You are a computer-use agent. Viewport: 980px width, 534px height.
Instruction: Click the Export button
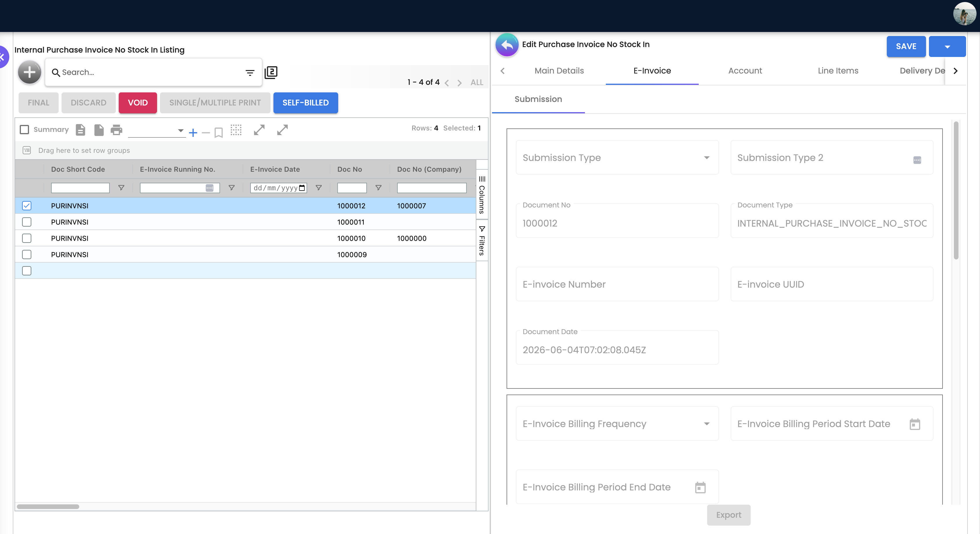coord(729,515)
